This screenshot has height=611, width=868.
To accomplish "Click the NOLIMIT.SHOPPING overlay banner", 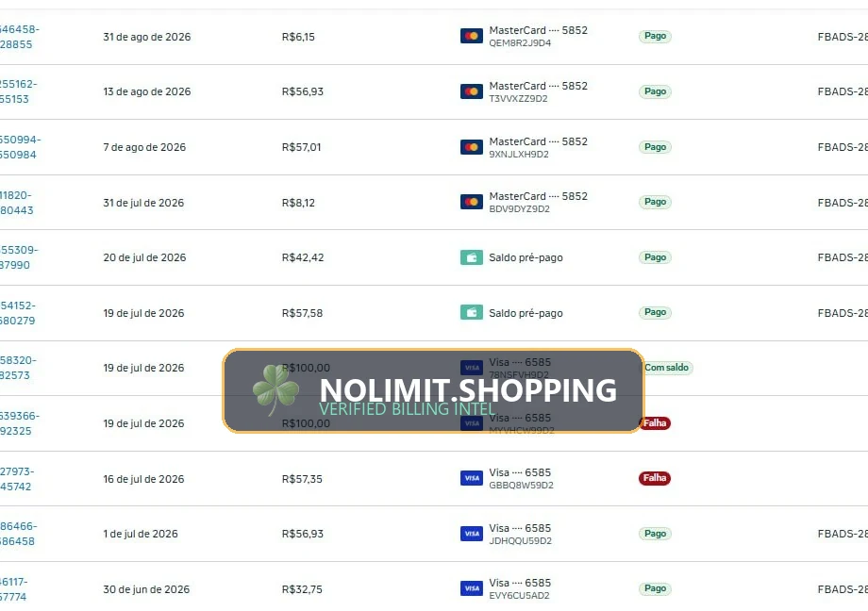I will 433,390.
